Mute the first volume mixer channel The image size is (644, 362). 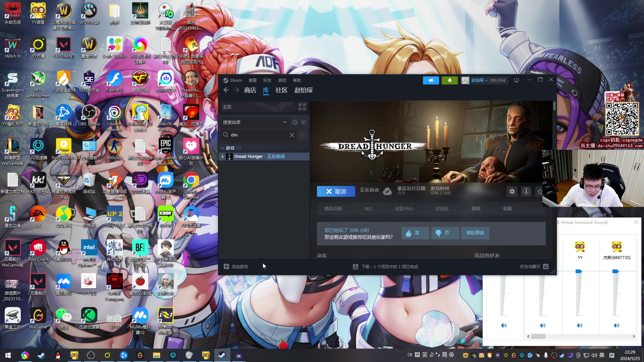(x=504, y=326)
